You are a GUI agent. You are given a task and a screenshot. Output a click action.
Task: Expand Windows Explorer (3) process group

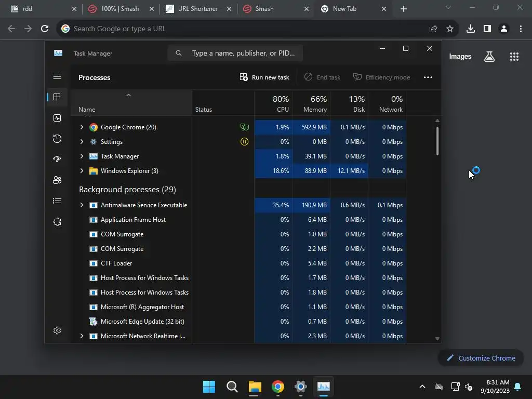(x=82, y=170)
